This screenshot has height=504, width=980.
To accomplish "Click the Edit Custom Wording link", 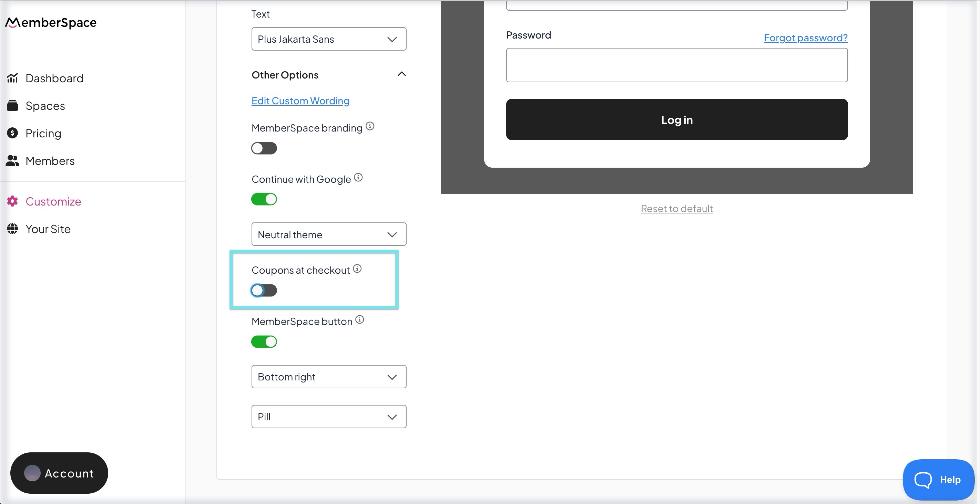I will 300,101.
